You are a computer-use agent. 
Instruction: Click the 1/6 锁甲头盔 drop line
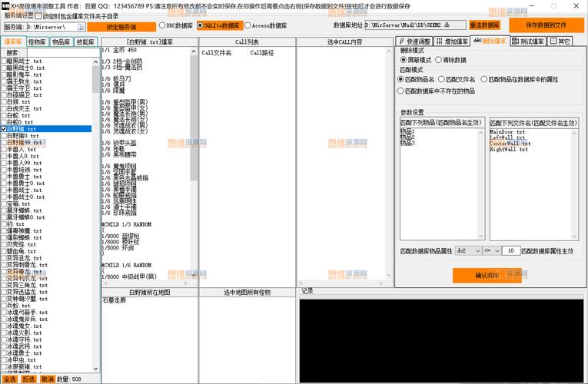(119, 143)
